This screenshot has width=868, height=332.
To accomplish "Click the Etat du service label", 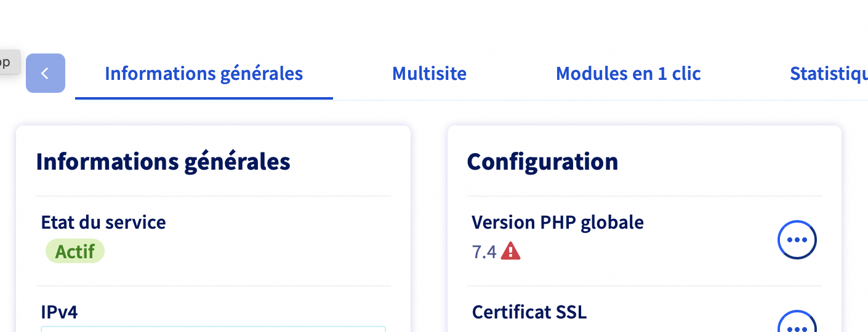I will pos(103,222).
